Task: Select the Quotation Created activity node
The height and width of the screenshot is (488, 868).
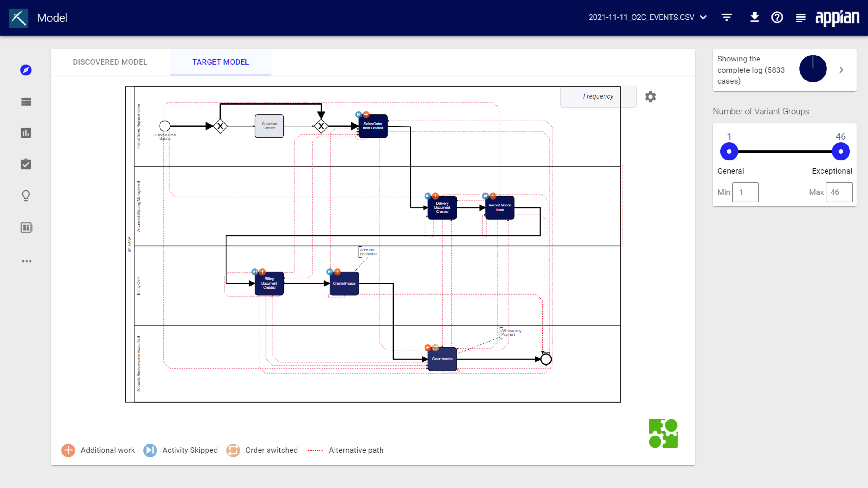Action: (x=269, y=126)
